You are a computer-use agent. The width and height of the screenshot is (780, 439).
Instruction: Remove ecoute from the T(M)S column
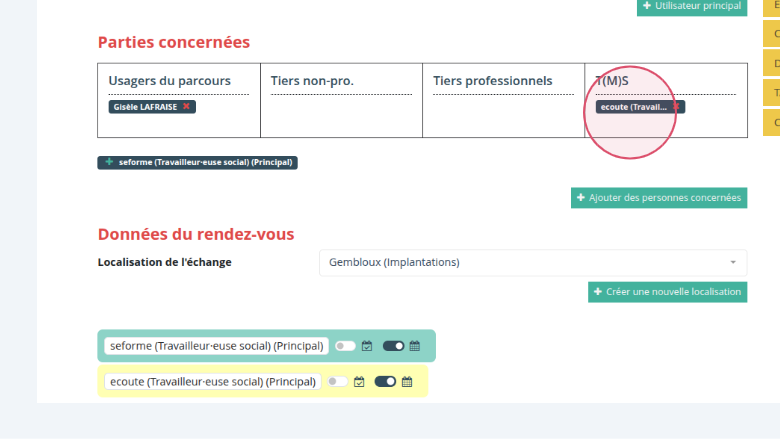click(x=676, y=107)
